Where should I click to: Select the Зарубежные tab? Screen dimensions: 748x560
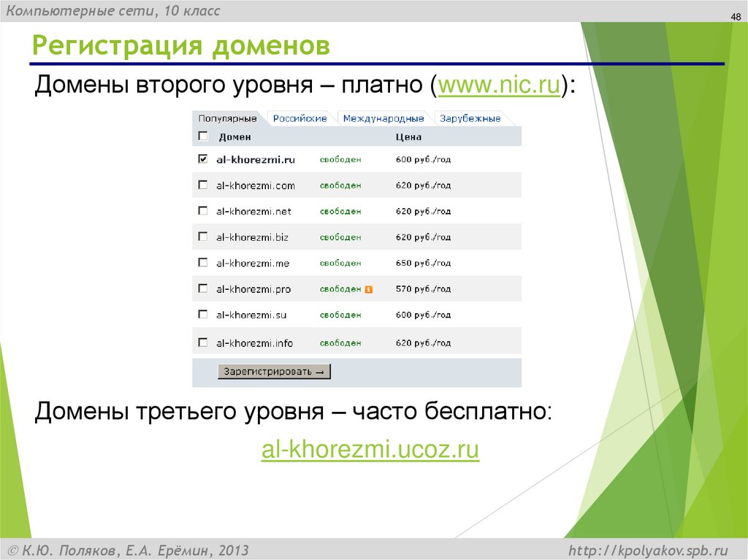click(472, 117)
